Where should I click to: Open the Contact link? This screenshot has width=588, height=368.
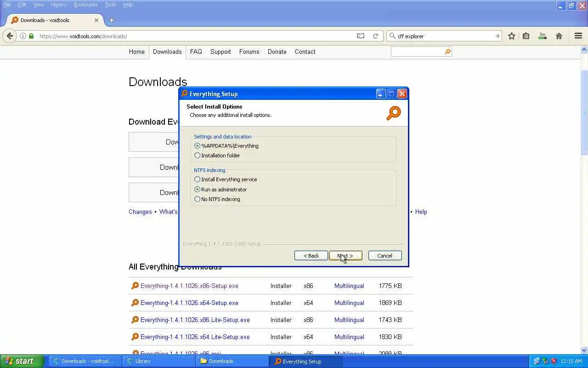coord(305,52)
